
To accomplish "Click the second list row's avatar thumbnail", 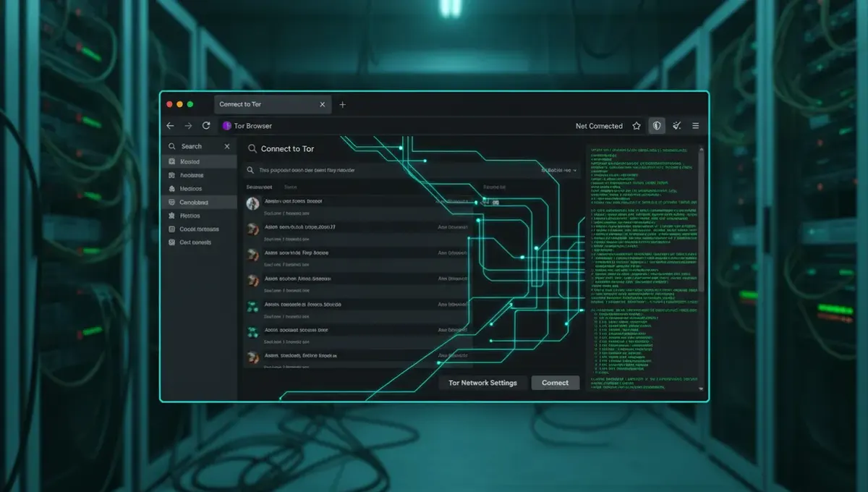I will click(x=252, y=229).
